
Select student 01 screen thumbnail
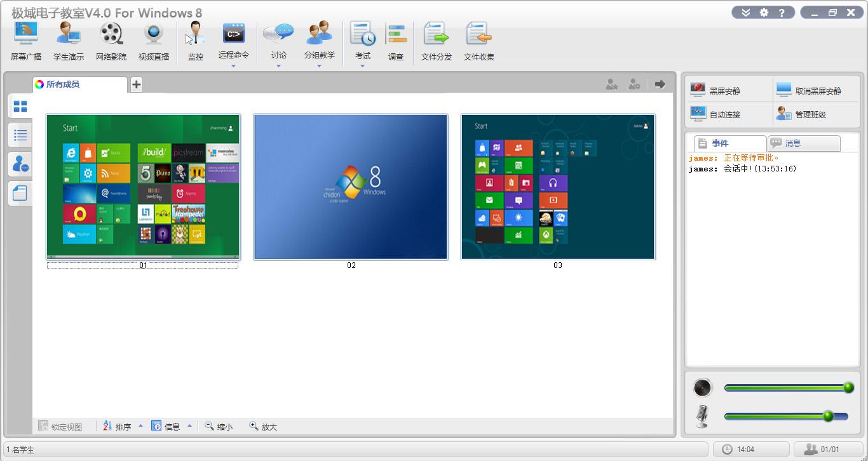144,187
